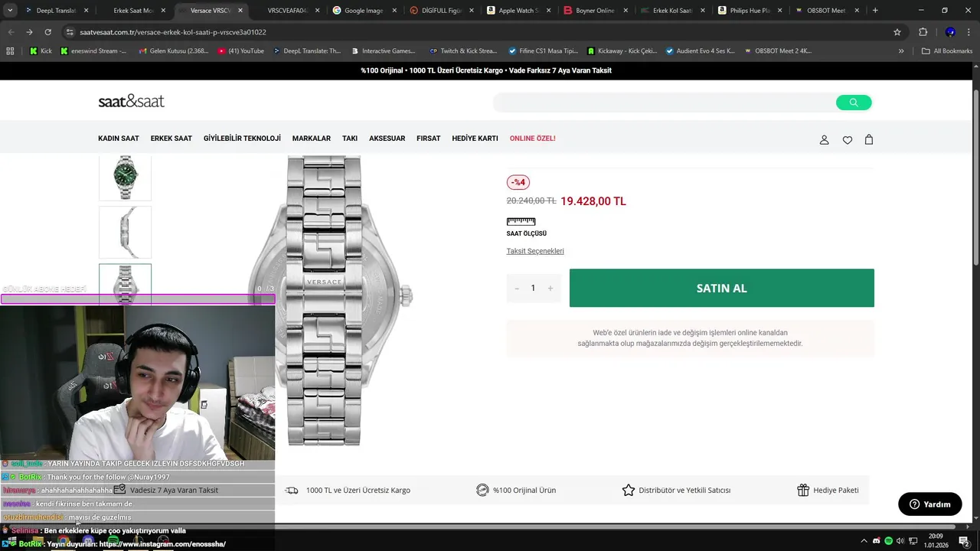Show hidden system tray icons

pyautogui.click(x=864, y=541)
